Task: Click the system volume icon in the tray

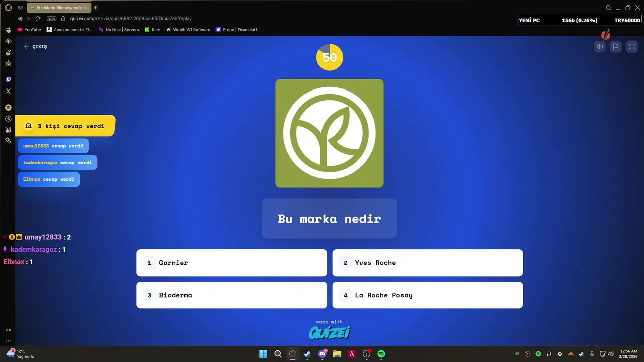Action: [x=611, y=354]
